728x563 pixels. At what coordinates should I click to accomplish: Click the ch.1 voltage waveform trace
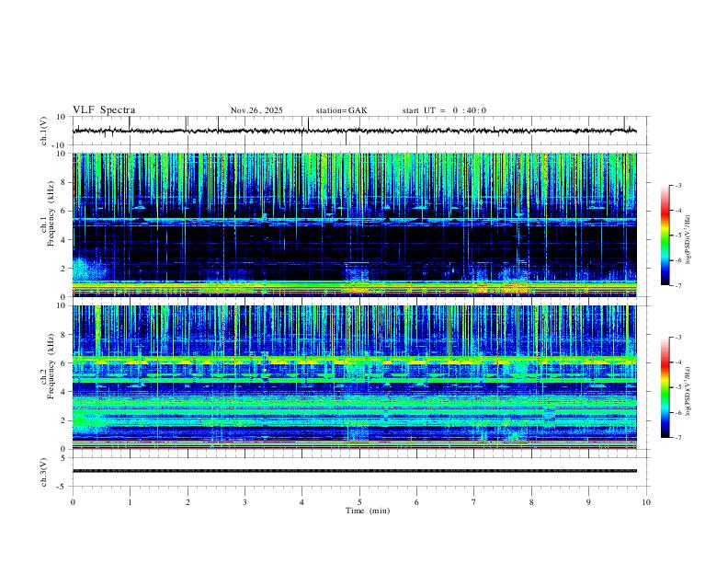tap(355, 131)
